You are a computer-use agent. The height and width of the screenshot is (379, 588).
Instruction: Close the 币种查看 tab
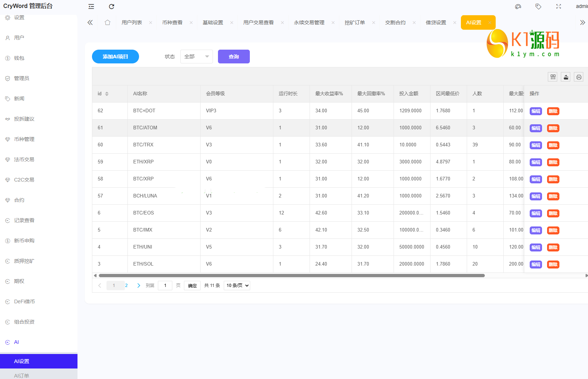191,22
